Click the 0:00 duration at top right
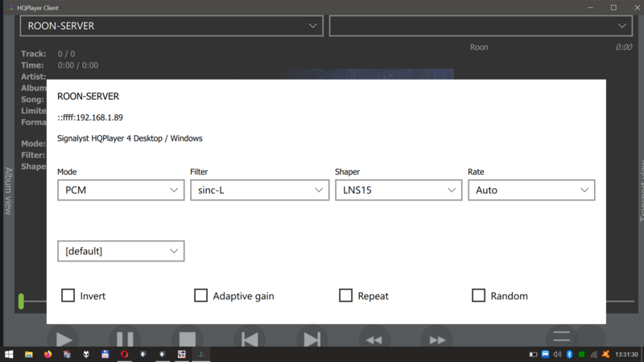The image size is (644, 362). pos(623,47)
